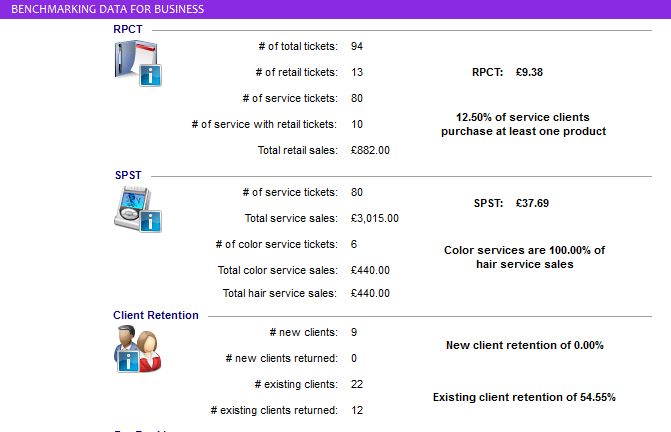Click the existing client retention 54.55% text

pos(524,397)
